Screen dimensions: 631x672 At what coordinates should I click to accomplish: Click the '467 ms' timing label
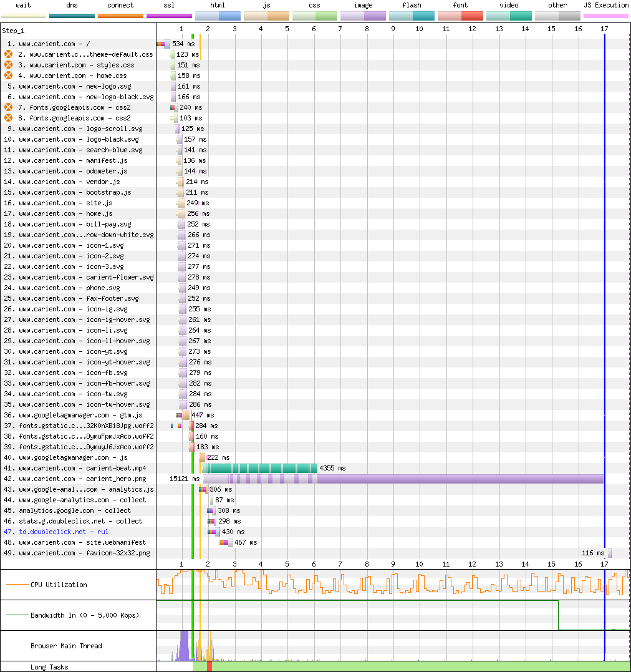[246, 543]
